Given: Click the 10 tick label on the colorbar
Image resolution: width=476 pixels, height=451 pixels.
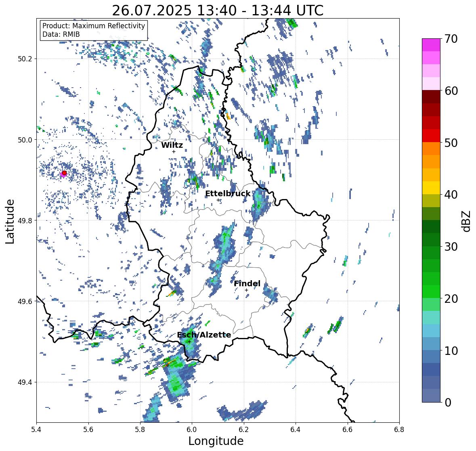Looking at the screenshot, I should (x=451, y=350).
